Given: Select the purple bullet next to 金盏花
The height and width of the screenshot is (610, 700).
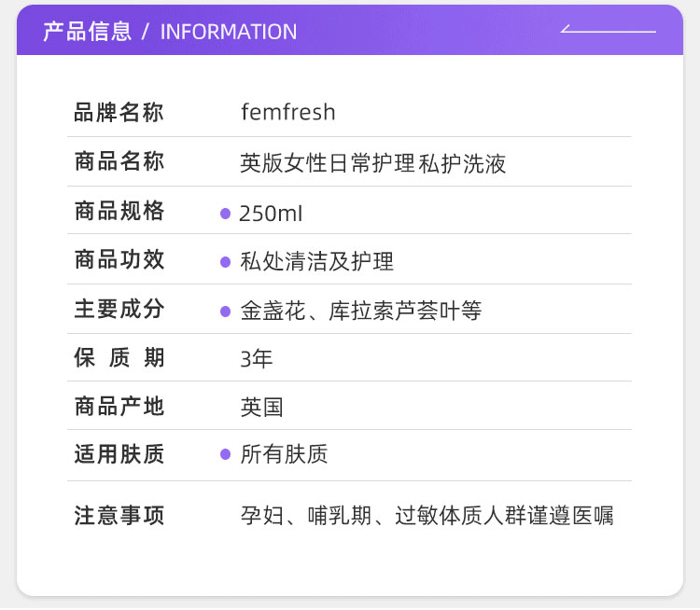Looking at the screenshot, I should coord(226,312).
